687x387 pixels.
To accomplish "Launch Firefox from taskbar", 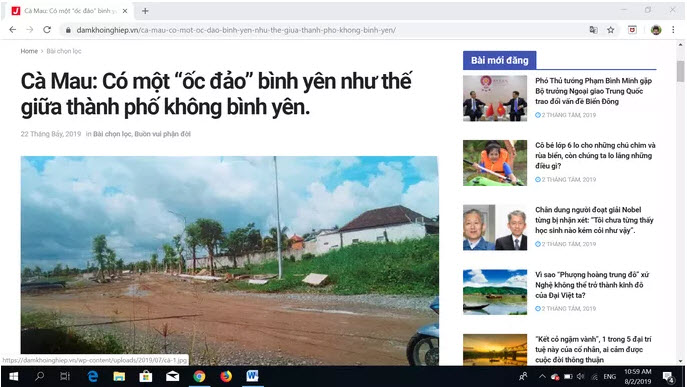I will (226, 376).
